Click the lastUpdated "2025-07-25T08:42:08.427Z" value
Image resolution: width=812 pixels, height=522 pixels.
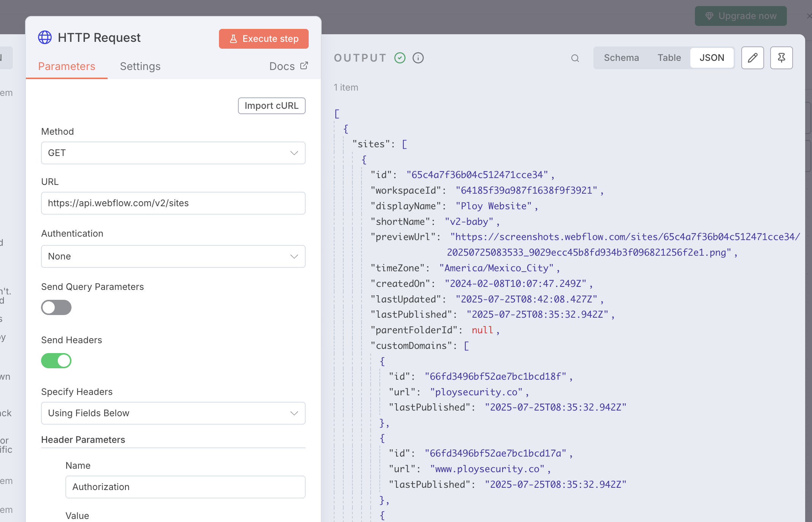tap(527, 299)
